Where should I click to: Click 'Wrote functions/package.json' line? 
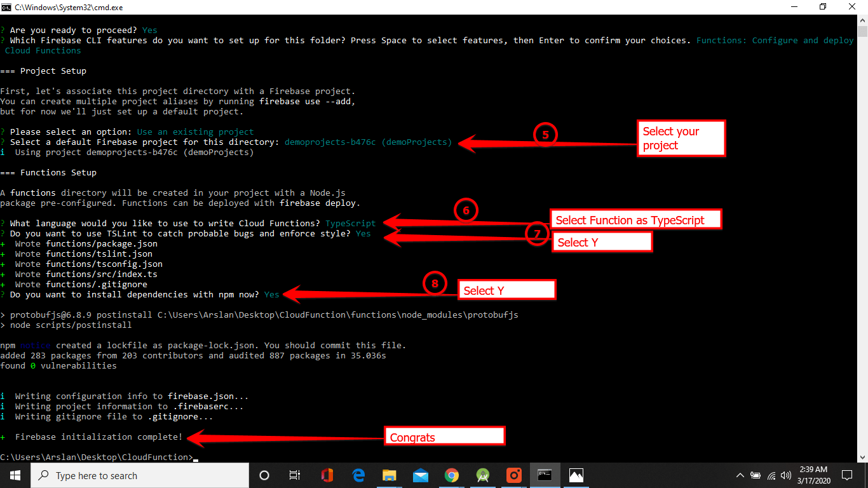click(79, 243)
